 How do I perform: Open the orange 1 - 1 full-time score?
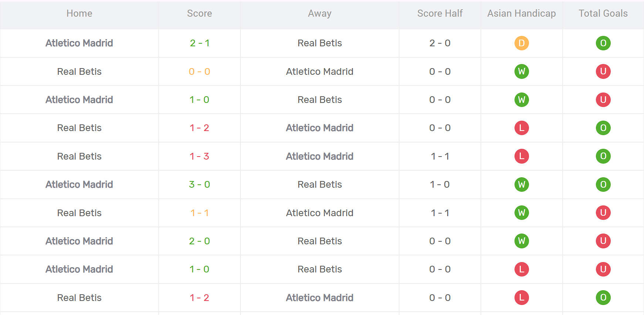coord(199,213)
